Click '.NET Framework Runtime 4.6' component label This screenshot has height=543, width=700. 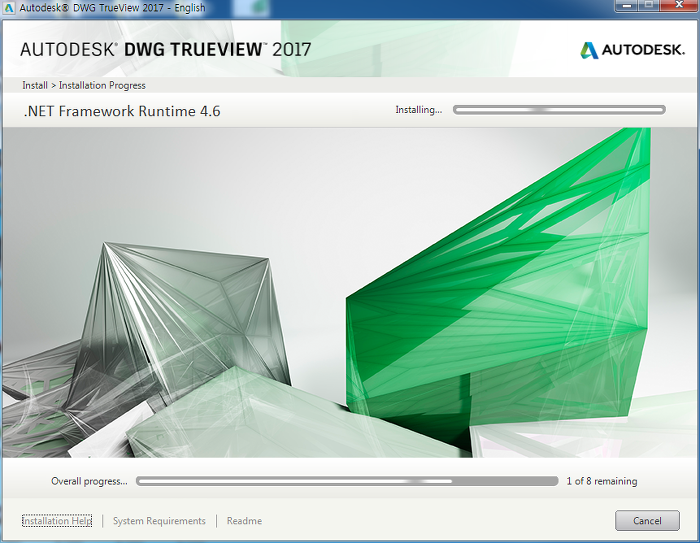pyautogui.click(x=122, y=111)
